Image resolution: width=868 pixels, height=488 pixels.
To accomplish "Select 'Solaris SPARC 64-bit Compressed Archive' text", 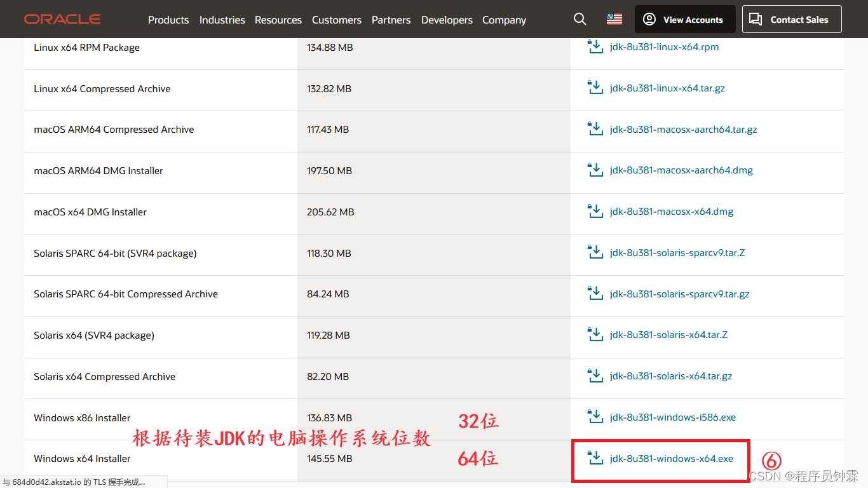I will [x=126, y=294].
